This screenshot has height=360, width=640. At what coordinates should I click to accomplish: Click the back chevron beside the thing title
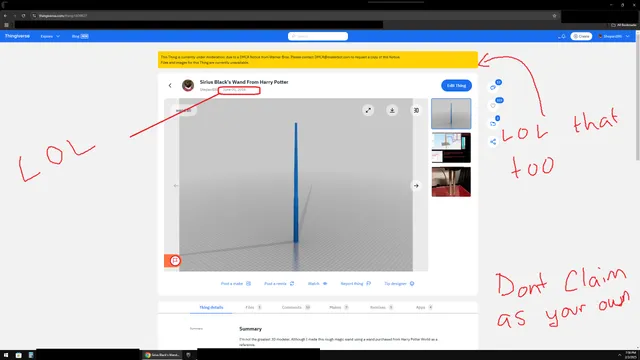pyautogui.click(x=170, y=85)
